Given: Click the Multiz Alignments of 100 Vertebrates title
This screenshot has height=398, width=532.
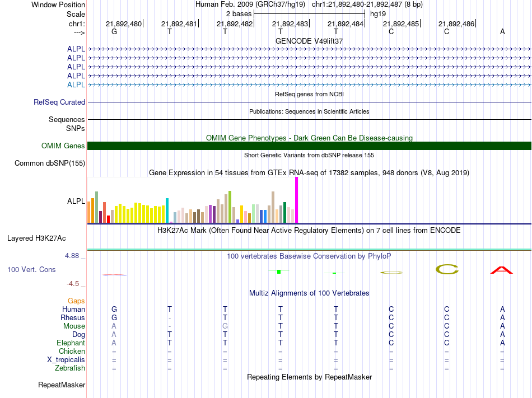Looking at the screenshot, I should (309, 293).
